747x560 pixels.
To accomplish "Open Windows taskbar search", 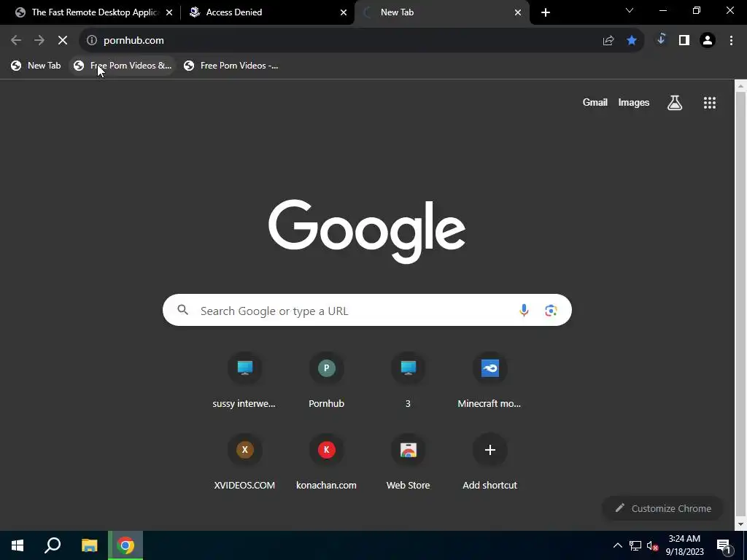I will (53, 545).
